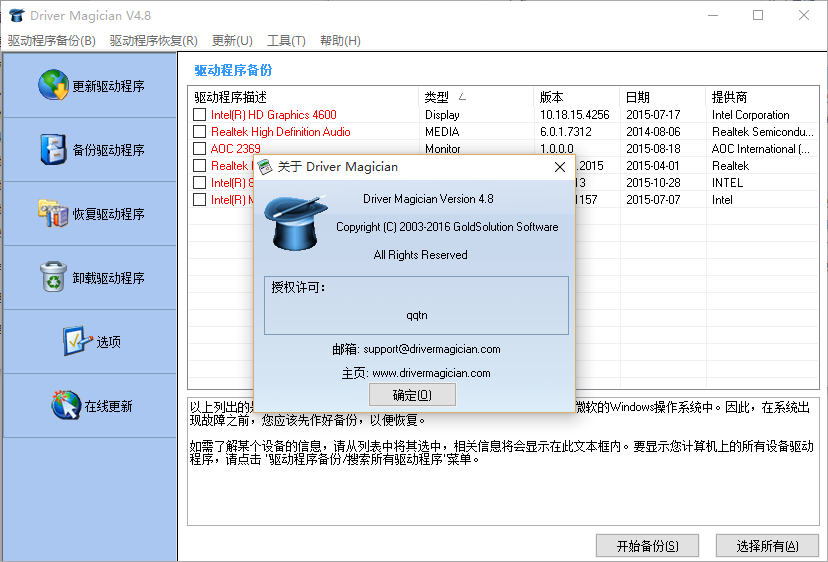Viewport: 828px width, 562px height.
Task: Open 选项 via its checklist icon
Action: [x=77, y=341]
